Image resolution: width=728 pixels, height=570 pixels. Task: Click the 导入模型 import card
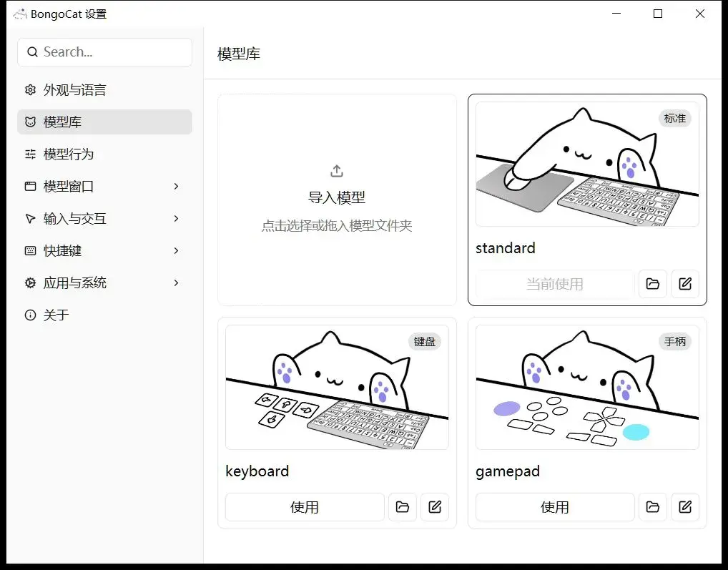[x=337, y=200]
